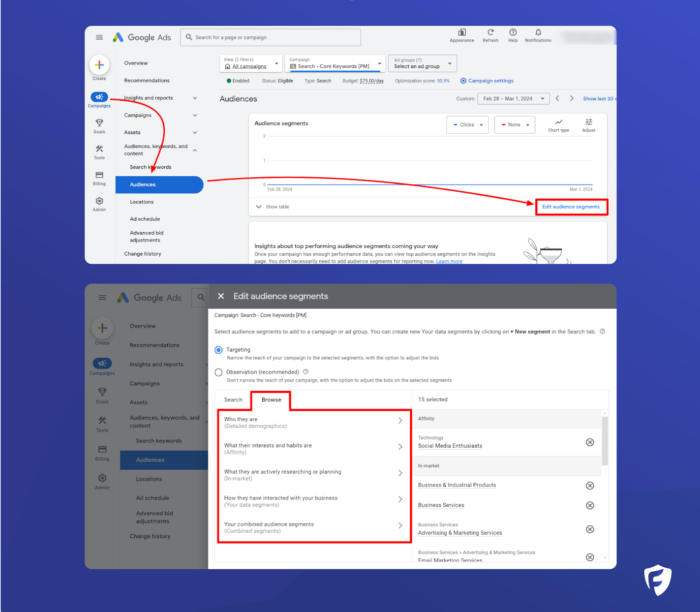Expand How they have interacted with your business
This screenshot has height=612, width=700.
pos(314,501)
